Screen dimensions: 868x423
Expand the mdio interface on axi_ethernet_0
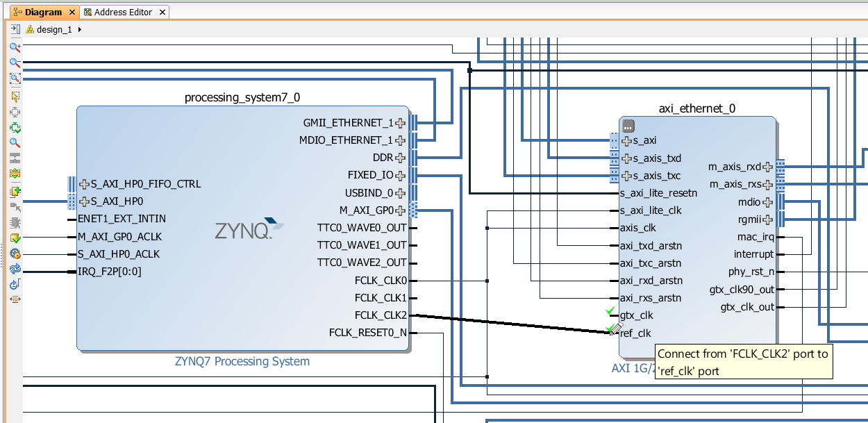click(x=767, y=202)
